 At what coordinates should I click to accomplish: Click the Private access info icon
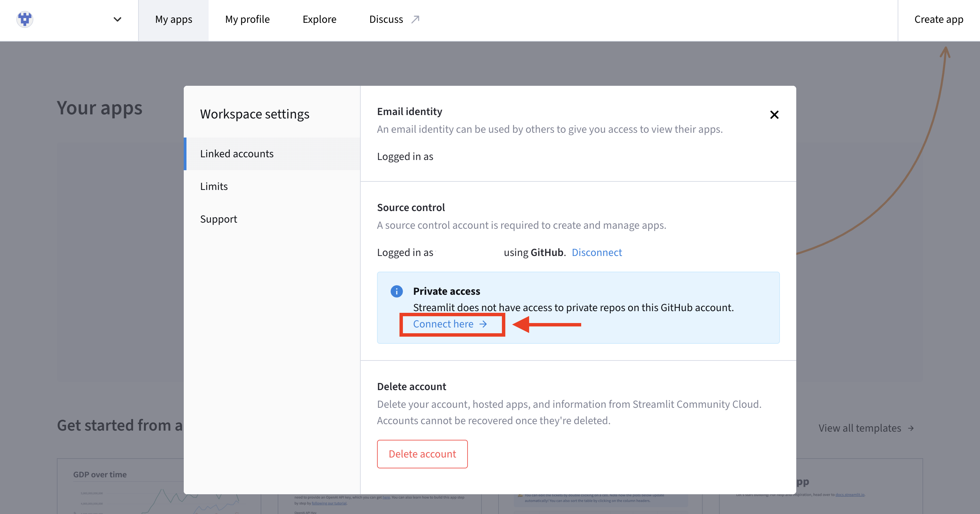tap(396, 291)
